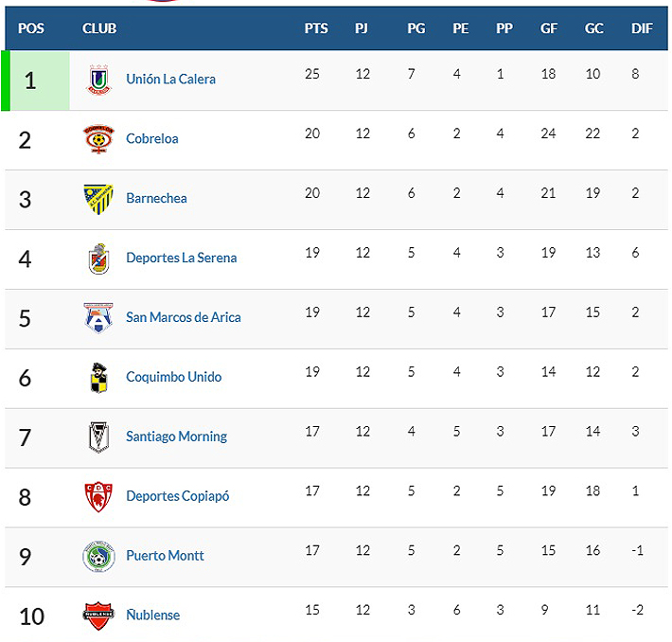
Task: Click the POS column header
Action: pos(31,28)
